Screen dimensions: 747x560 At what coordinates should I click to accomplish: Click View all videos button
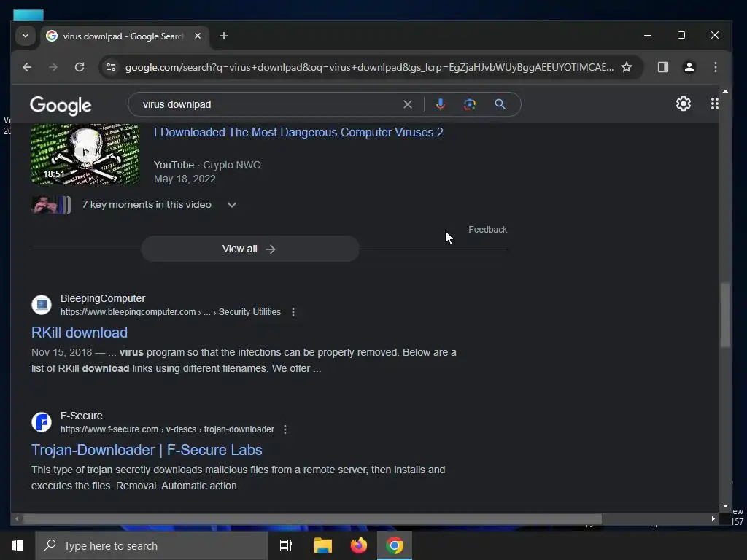pyautogui.click(x=250, y=249)
